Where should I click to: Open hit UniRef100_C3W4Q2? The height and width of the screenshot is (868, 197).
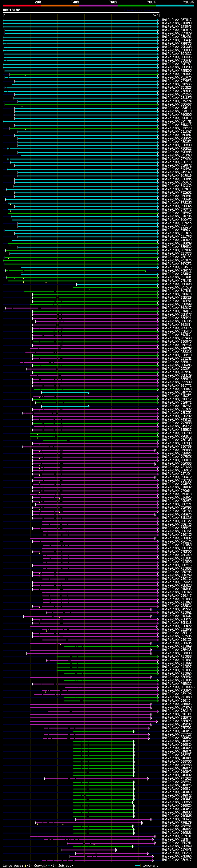click(x=176, y=40)
